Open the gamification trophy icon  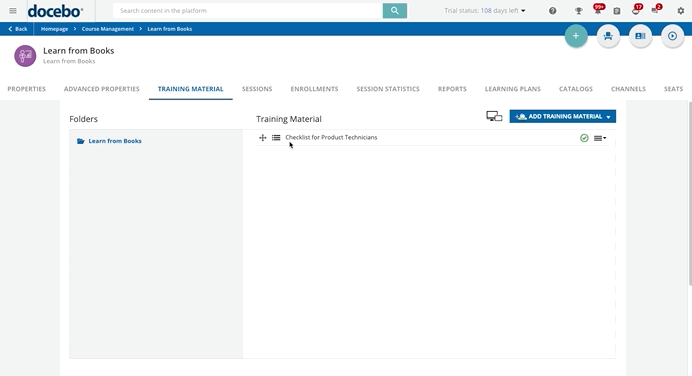click(x=578, y=11)
